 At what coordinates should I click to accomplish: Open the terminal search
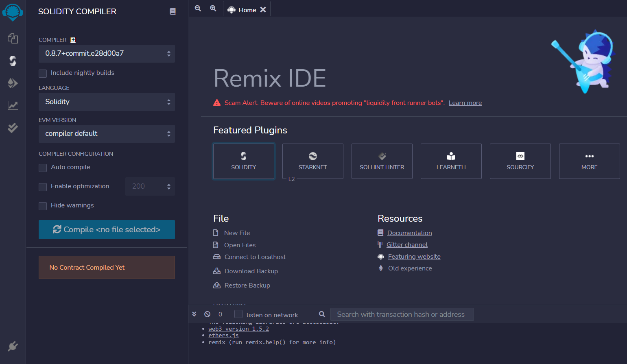pyautogui.click(x=321, y=314)
